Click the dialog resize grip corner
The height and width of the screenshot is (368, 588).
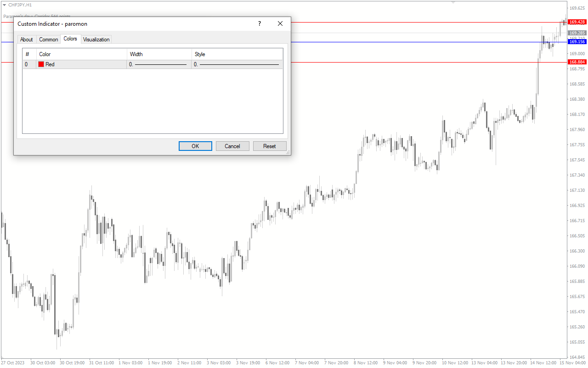(288, 153)
